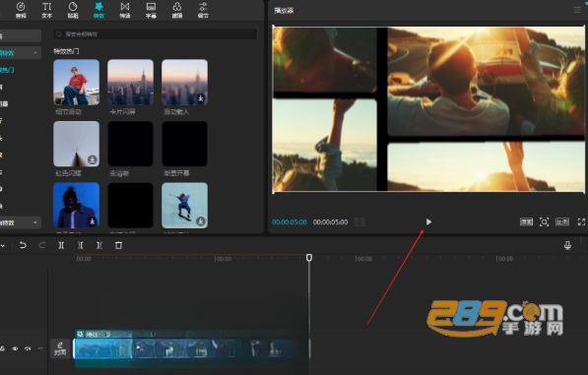
Task: Open the Filters (滤镜) panel icon
Action: [x=177, y=10]
